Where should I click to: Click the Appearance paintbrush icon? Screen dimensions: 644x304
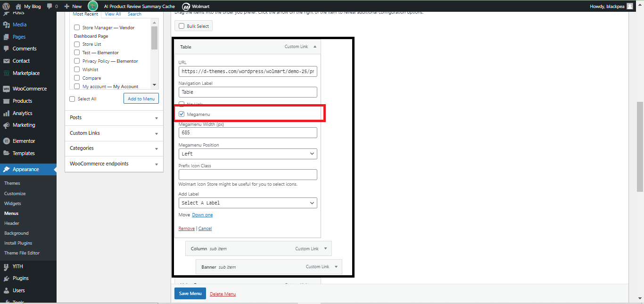6,169
